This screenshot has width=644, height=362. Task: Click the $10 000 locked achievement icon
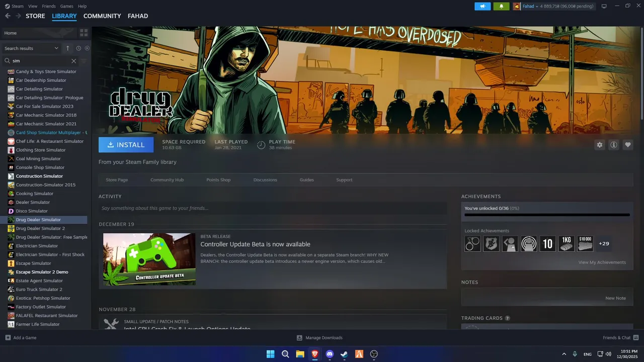[585, 244]
